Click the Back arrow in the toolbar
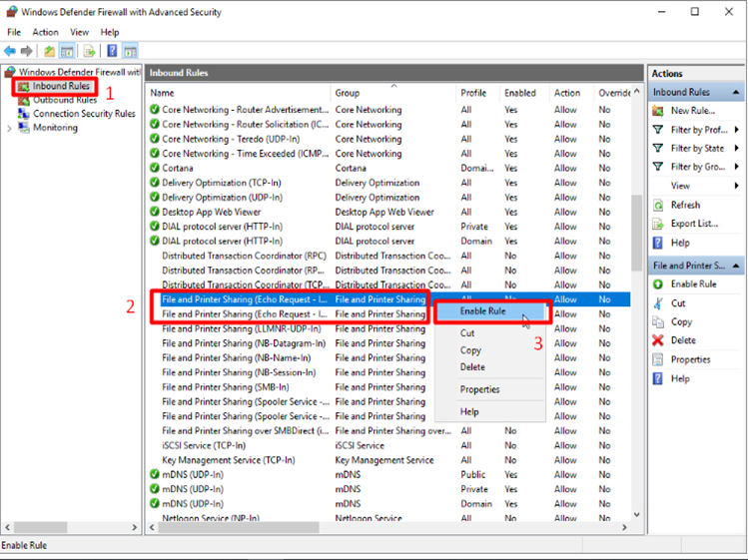 (9, 51)
